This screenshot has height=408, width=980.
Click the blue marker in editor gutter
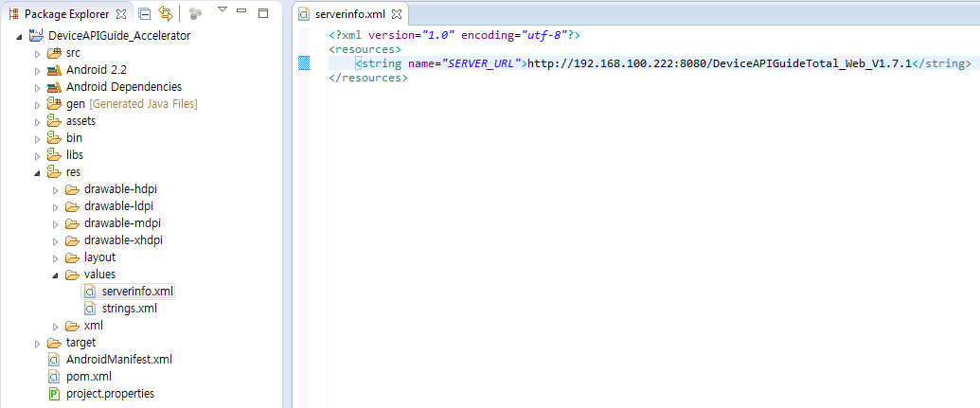tap(304, 63)
